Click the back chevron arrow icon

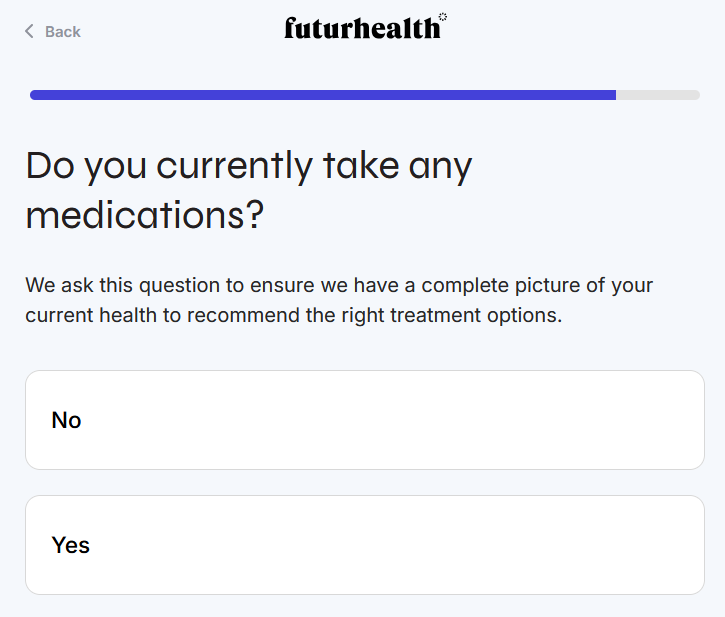click(30, 32)
